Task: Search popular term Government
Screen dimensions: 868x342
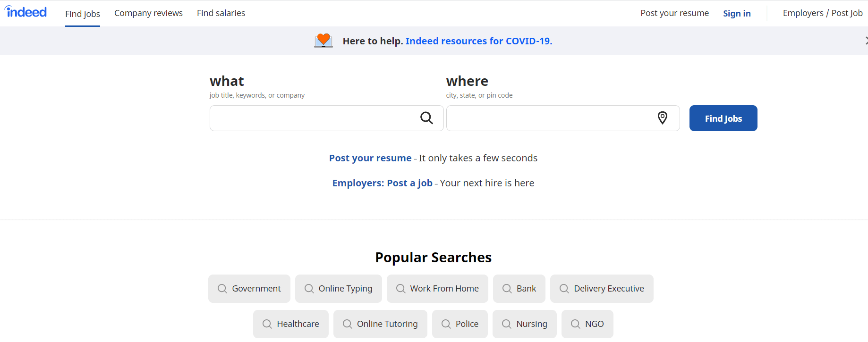Action: click(249, 289)
